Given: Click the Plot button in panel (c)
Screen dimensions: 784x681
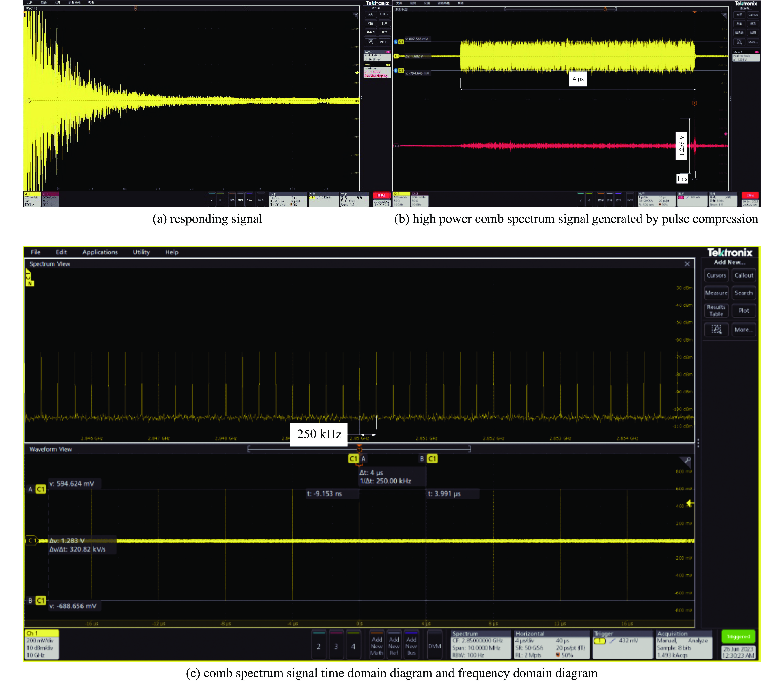Looking at the screenshot, I should tap(744, 311).
